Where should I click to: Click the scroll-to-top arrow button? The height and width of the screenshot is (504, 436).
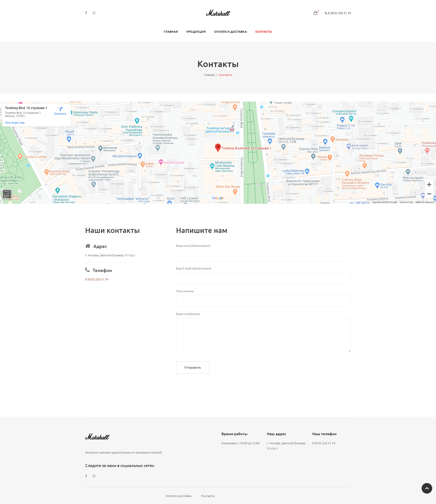[x=427, y=488]
